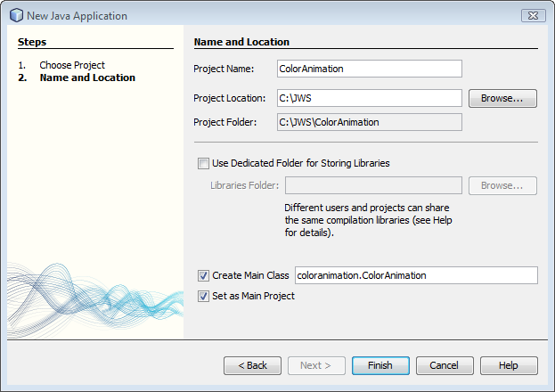This screenshot has height=392, width=555.
Task: Toggle the Set as Main Project checkbox
Action: (203, 297)
